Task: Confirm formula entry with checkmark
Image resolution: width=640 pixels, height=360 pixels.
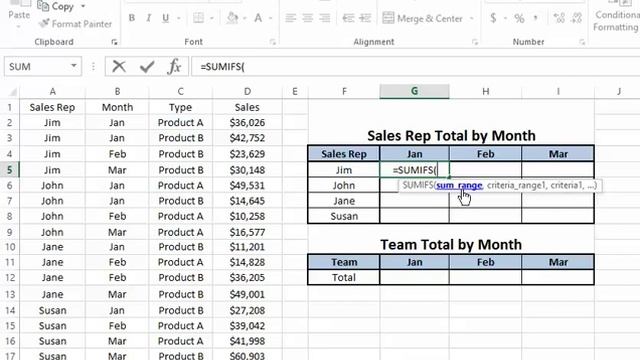Action: coord(147,66)
